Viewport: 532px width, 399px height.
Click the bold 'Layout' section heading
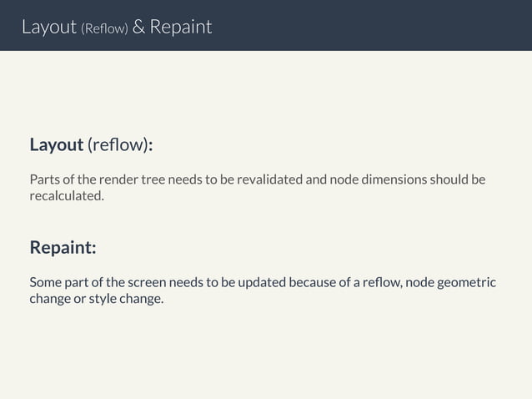tap(57, 145)
